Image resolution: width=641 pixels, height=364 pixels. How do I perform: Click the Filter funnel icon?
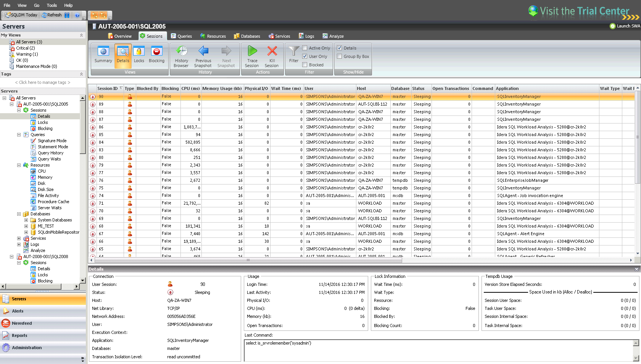point(293,51)
